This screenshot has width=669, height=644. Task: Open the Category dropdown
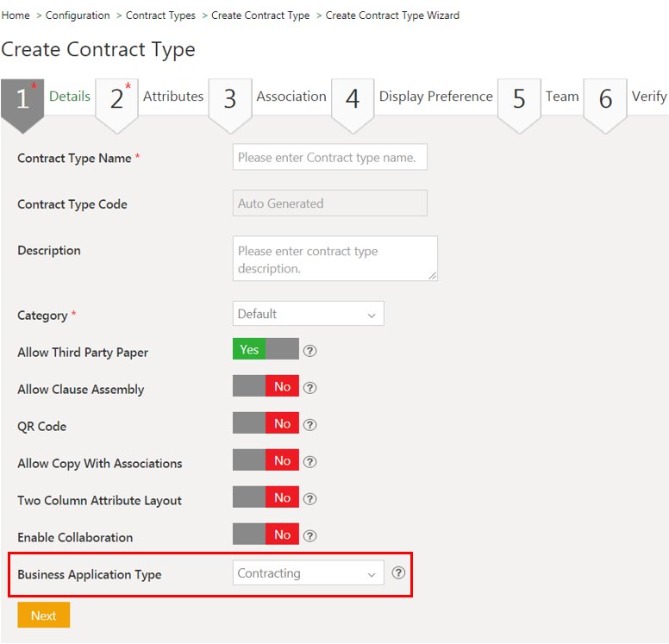click(308, 314)
